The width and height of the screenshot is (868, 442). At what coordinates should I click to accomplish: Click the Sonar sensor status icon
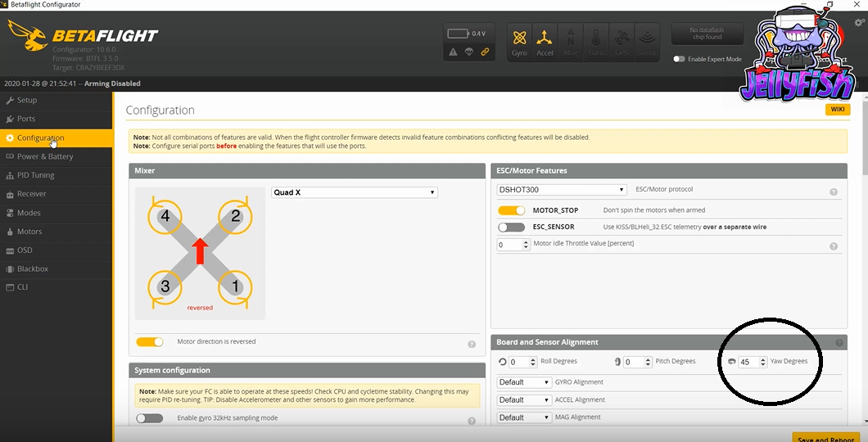point(647,42)
